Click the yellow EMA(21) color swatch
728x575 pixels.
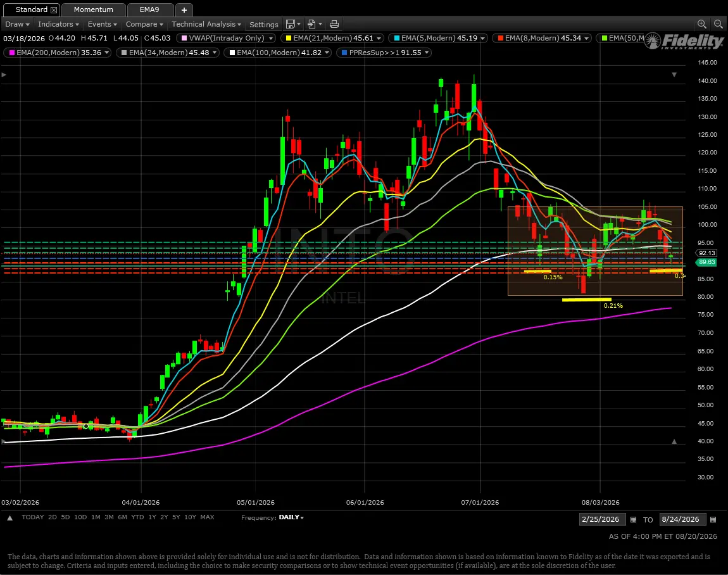pyautogui.click(x=289, y=38)
